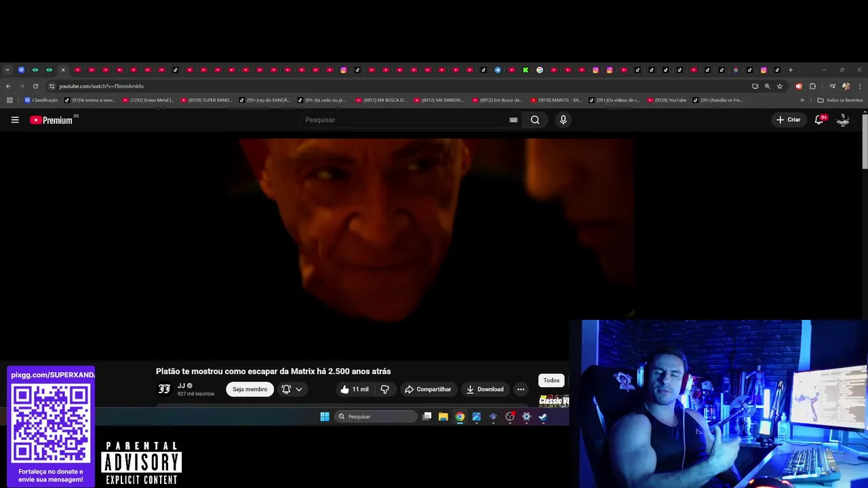Screen dimensions: 868x488
Task: Open YouTube notifications bell with 9+ badge
Action: tap(819, 120)
